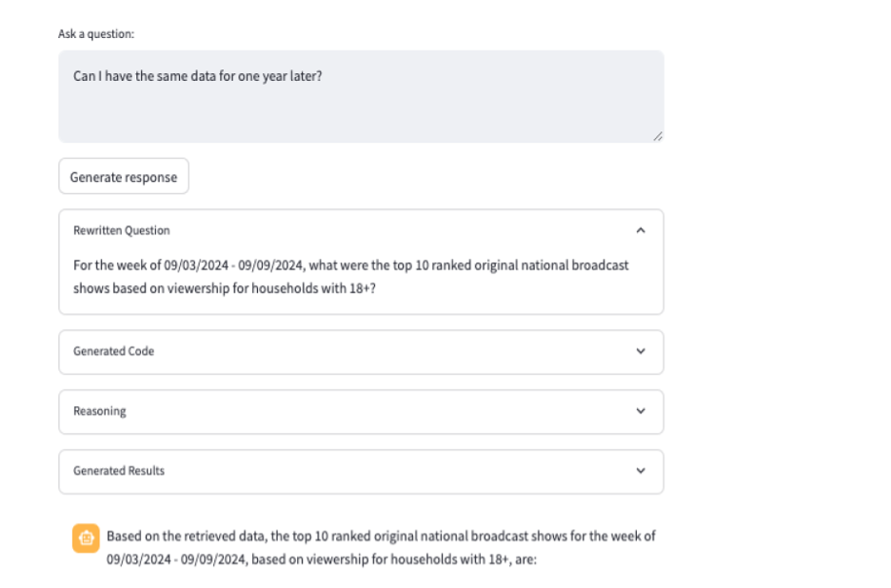Click the Reasoning down chevron arrow
This screenshot has width=891, height=588.
coord(640,411)
